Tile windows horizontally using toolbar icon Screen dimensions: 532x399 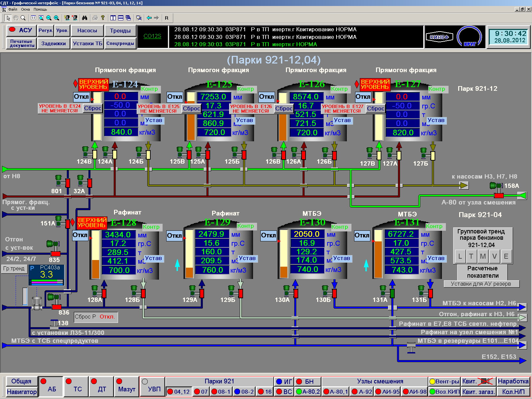pos(121,18)
